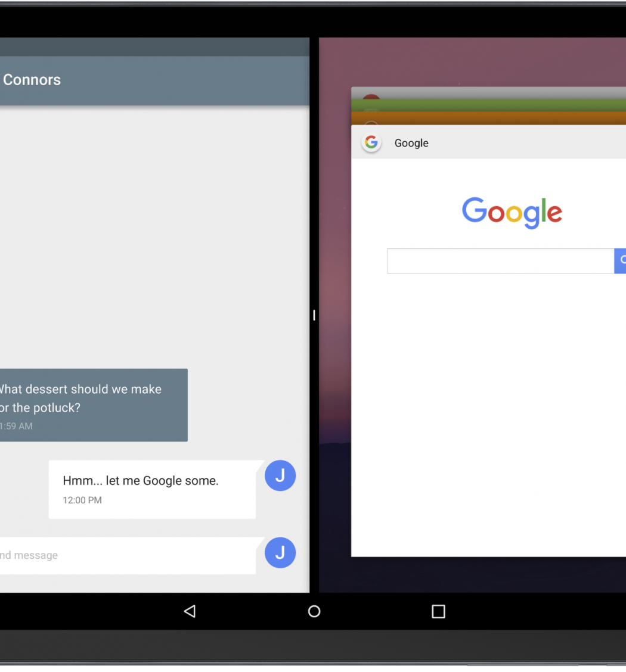Select the orange recent-app card
Screen dimensions: 626x672
point(489,118)
